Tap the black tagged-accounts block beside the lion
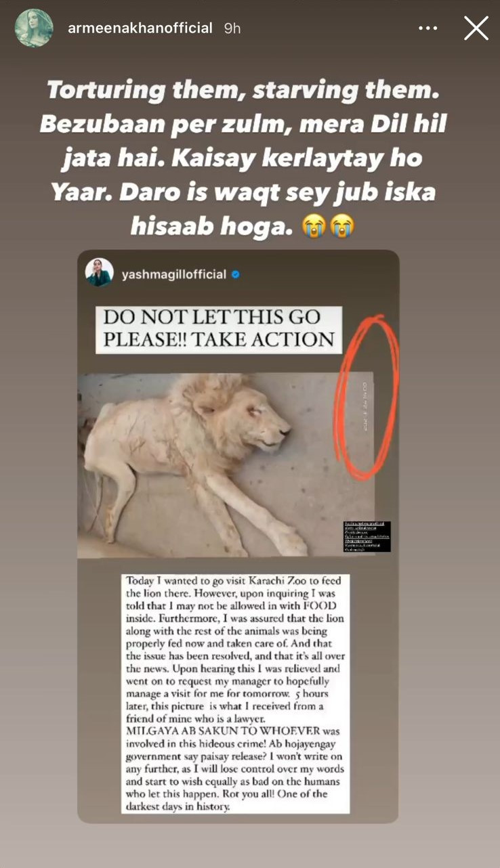This screenshot has width=500, height=868. point(367,536)
